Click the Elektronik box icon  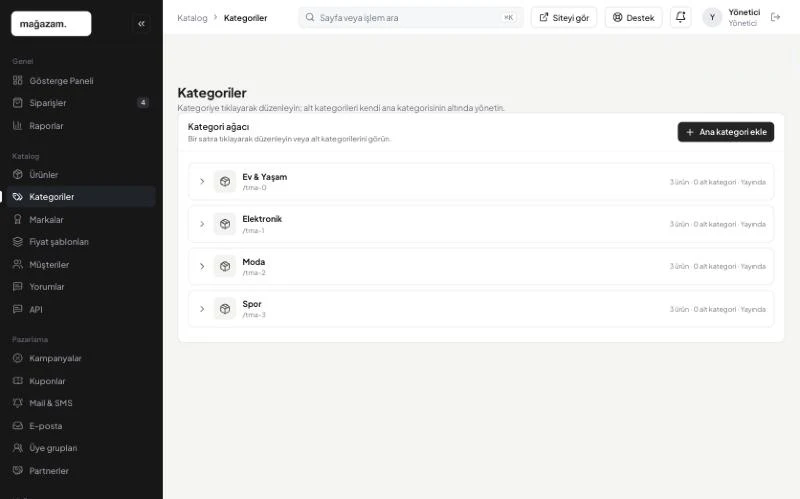[224, 224]
